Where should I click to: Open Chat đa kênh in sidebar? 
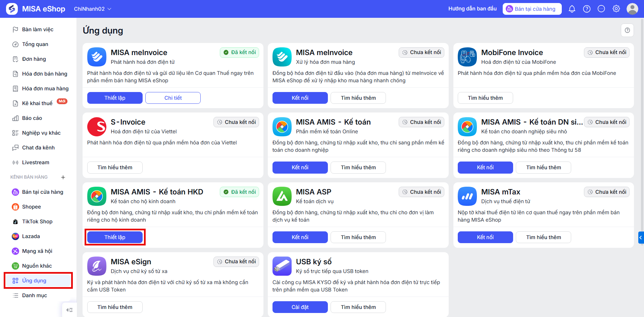click(x=38, y=148)
